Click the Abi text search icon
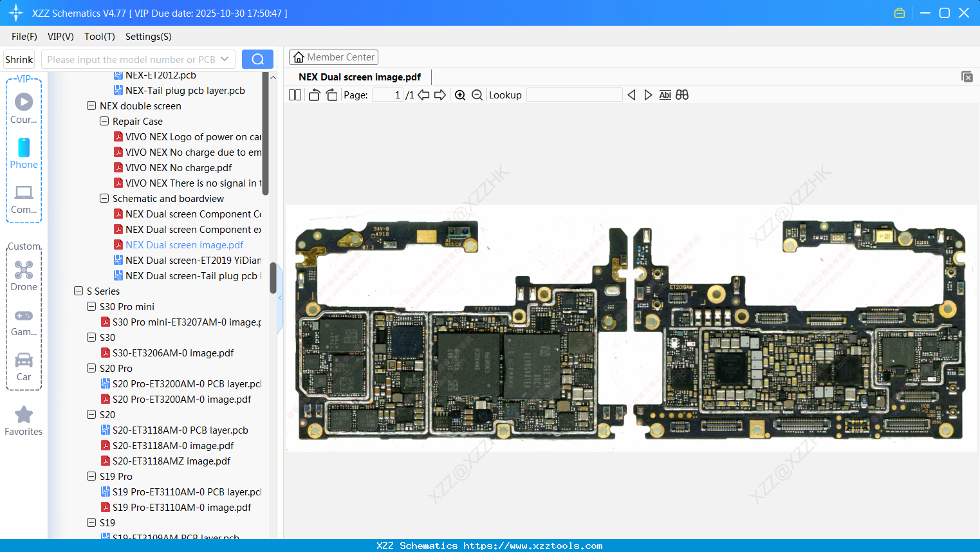980x552 pixels. click(665, 95)
